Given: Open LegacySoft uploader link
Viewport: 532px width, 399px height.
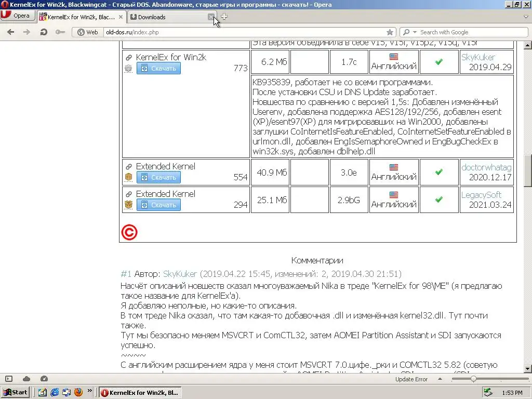Looking at the screenshot, I should tap(481, 195).
